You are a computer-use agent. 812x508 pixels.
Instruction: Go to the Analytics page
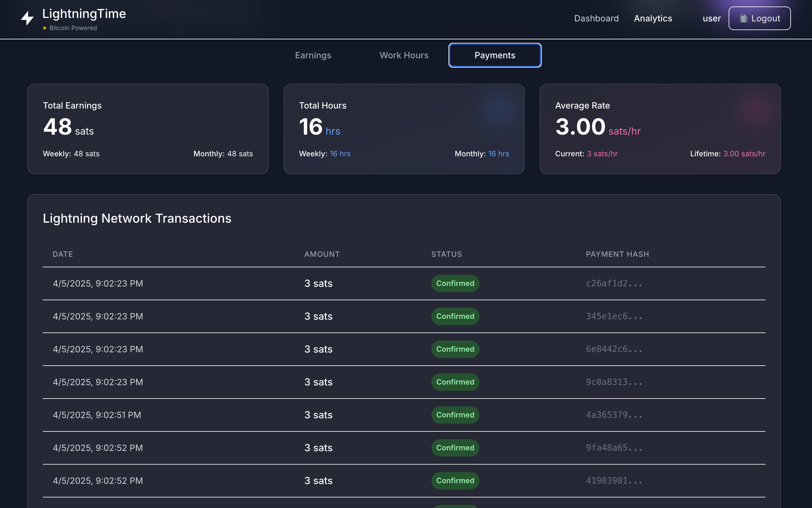[x=653, y=19]
